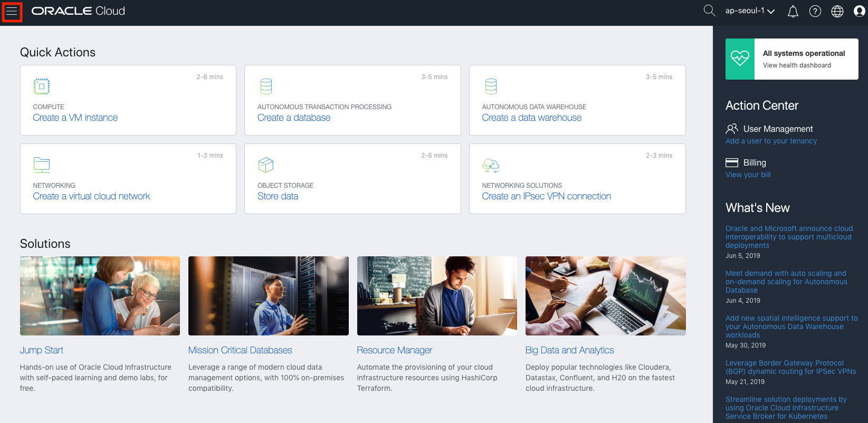868x423 pixels.
Task: Click the Networking Solutions cloud icon
Action: click(491, 166)
